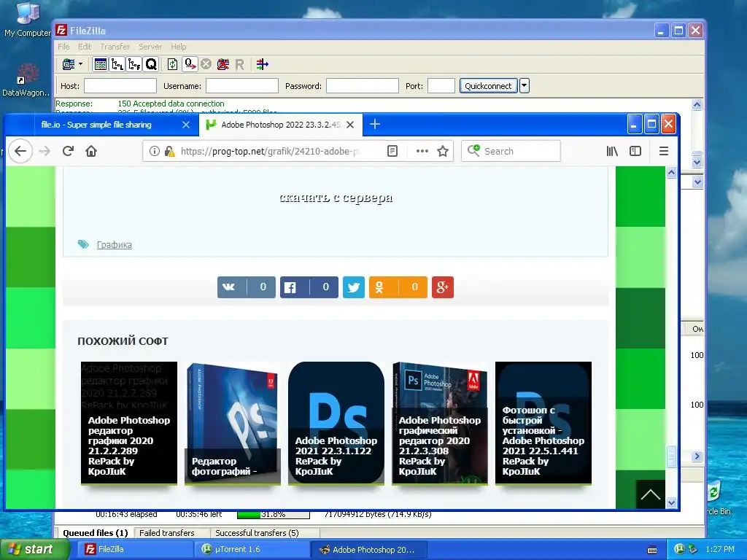Click browser scrollbar down arrow
747x560 pixels.
(671, 502)
